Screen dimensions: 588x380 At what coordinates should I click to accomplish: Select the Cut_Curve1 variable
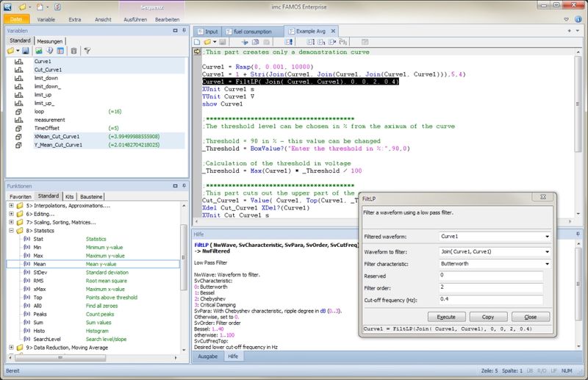48,70
